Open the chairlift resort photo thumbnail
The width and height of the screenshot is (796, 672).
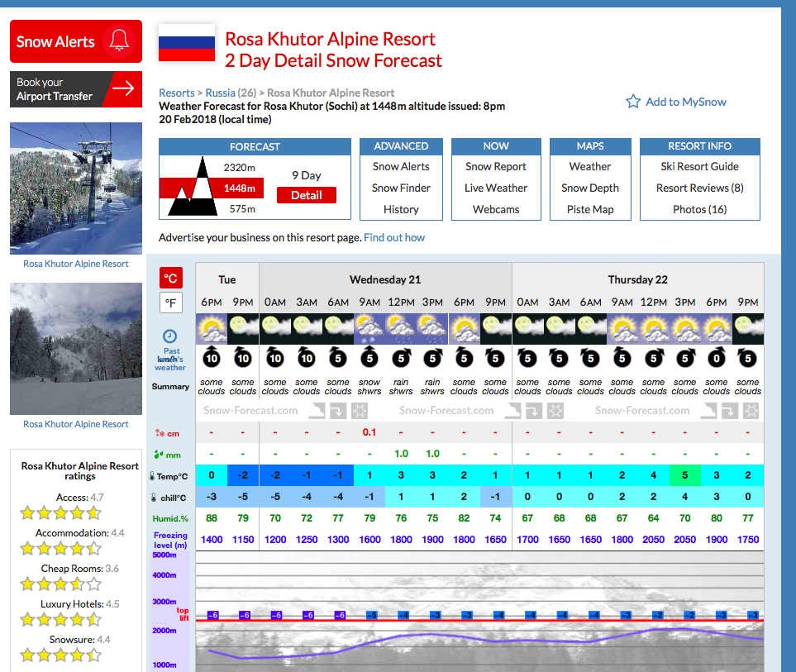[x=76, y=188]
